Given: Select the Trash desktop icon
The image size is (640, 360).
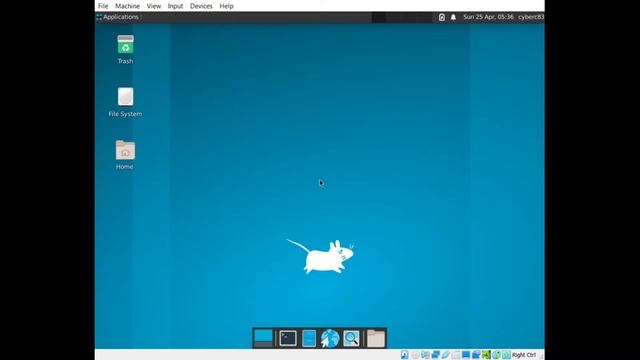Looking at the screenshot, I should [125, 49].
